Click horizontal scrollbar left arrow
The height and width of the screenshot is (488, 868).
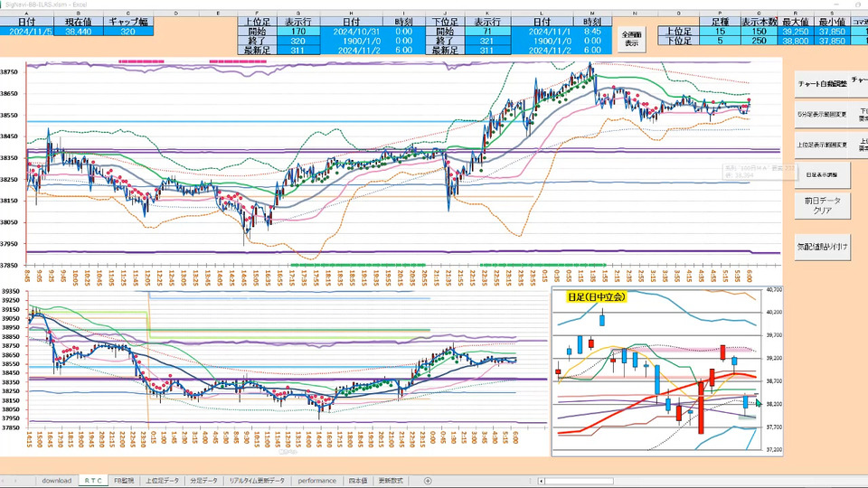(x=541, y=481)
